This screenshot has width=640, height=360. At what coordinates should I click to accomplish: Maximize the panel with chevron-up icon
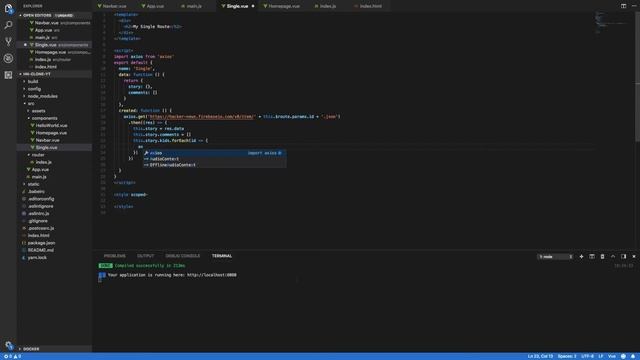click(x=613, y=256)
